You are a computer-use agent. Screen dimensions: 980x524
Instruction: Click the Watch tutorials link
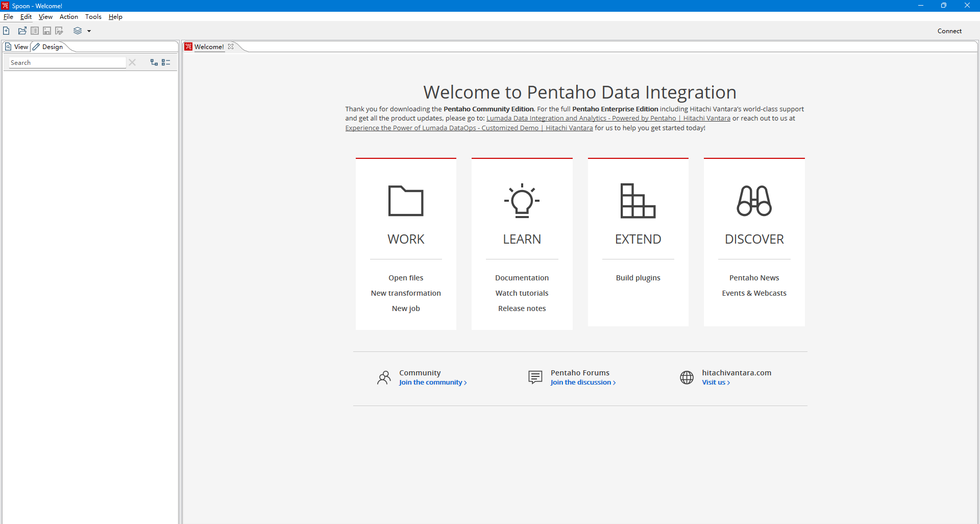click(x=522, y=293)
